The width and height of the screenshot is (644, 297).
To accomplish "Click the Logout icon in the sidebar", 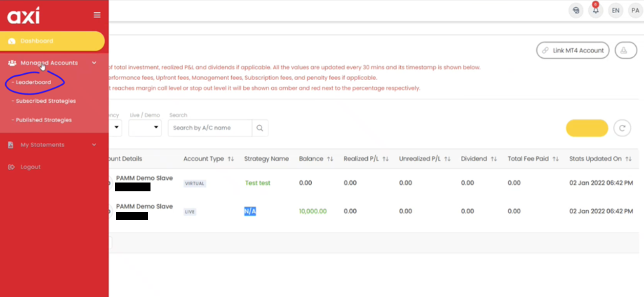I will click(x=11, y=166).
